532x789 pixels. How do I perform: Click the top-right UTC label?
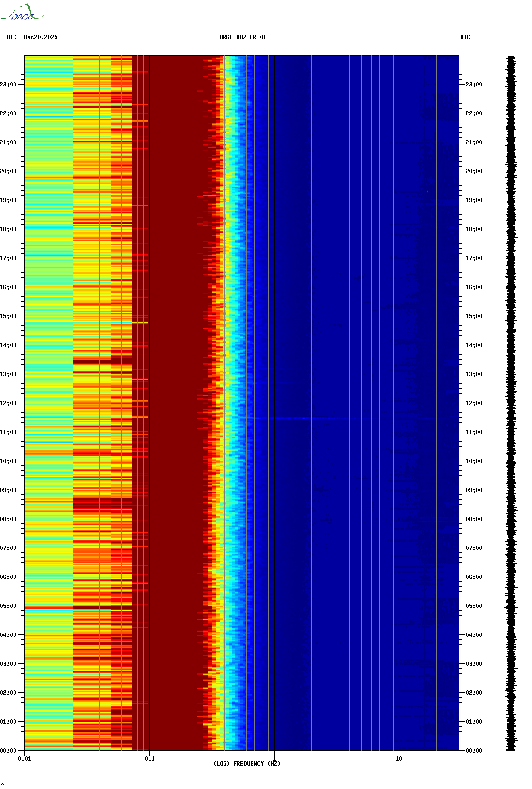pos(465,37)
